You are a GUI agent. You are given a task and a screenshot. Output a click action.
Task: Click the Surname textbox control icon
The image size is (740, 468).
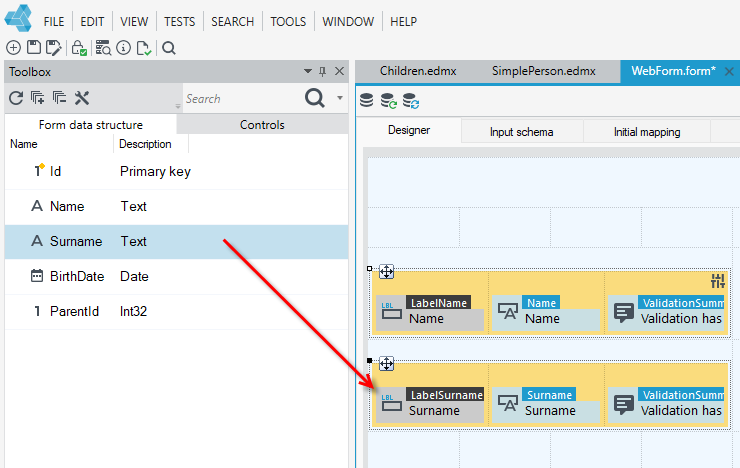click(508, 403)
